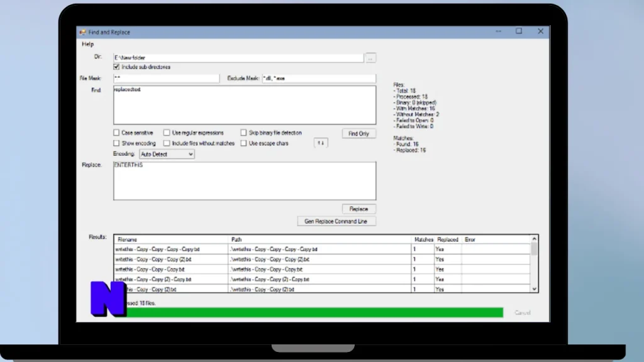This screenshot has width=644, height=362.
Task: Tick Skip binary file detection
Action: 243,133
